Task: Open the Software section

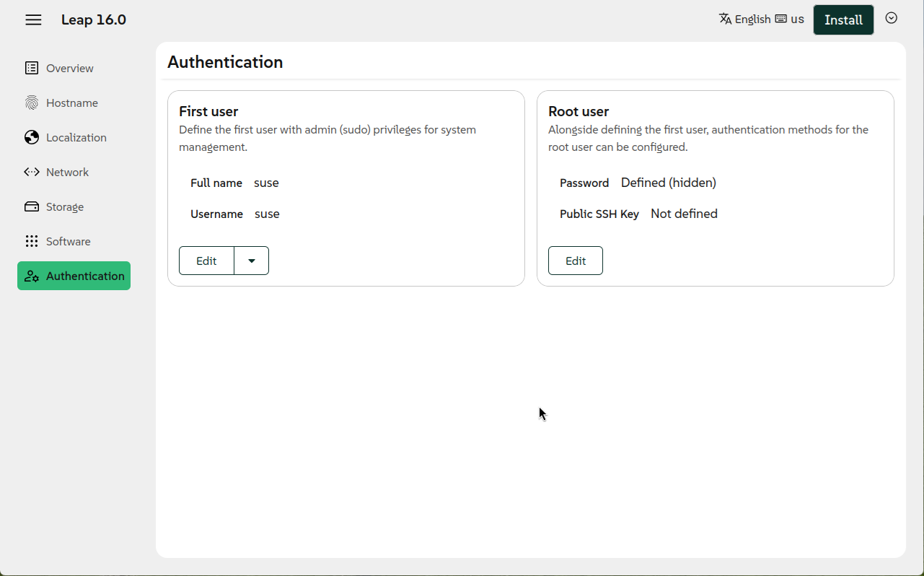Action: tap(68, 241)
